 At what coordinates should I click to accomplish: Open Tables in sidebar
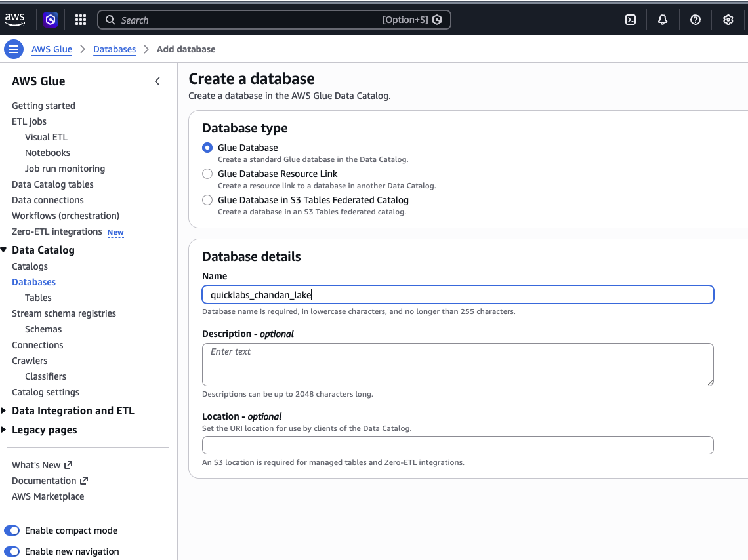coord(38,298)
